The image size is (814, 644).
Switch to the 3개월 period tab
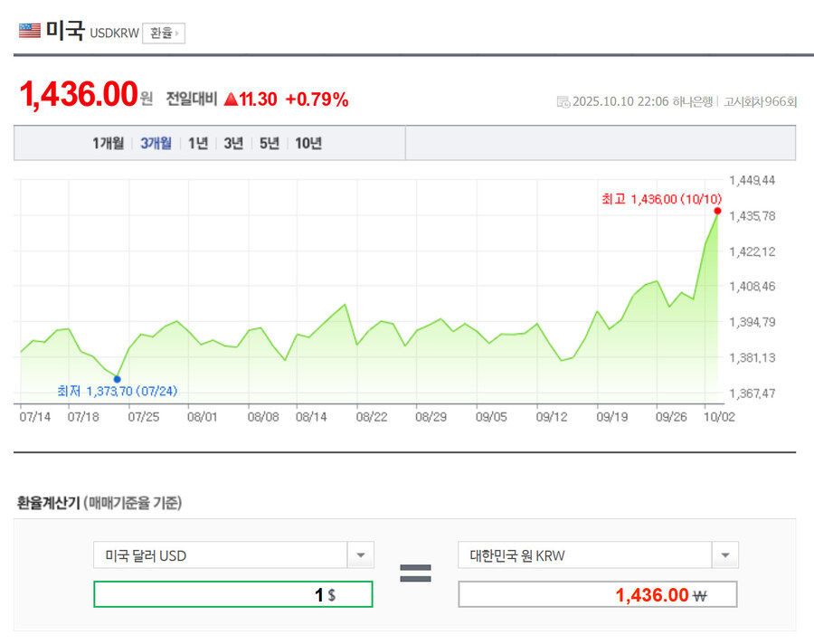click(156, 143)
